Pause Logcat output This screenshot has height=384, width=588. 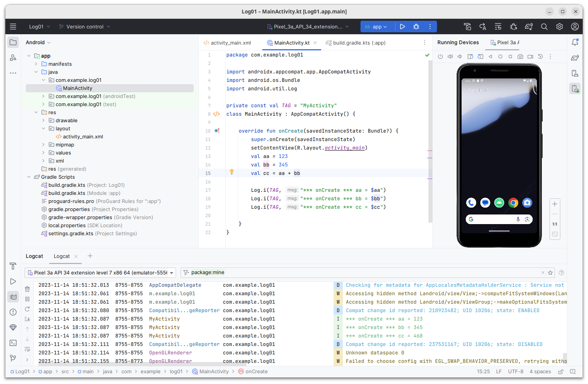coord(27,299)
